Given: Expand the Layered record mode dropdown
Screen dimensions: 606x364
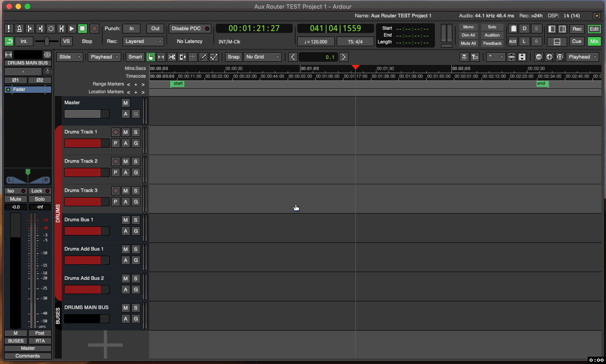Looking at the screenshot, I should tap(143, 42).
